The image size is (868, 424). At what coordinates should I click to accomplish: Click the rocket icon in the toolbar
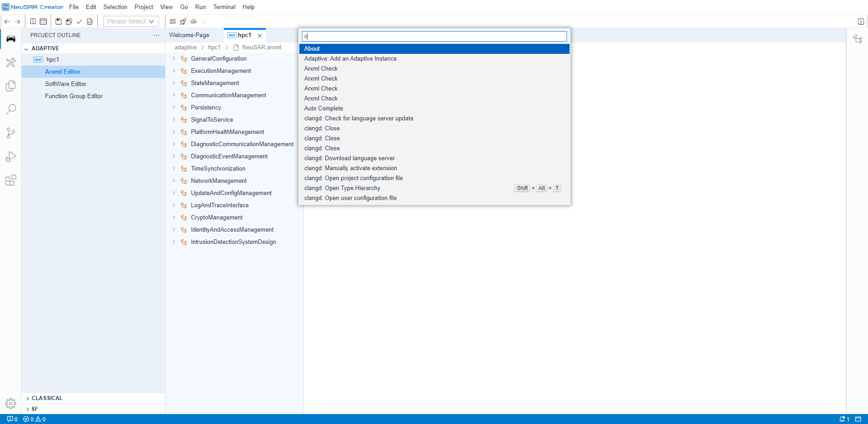[183, 21]
